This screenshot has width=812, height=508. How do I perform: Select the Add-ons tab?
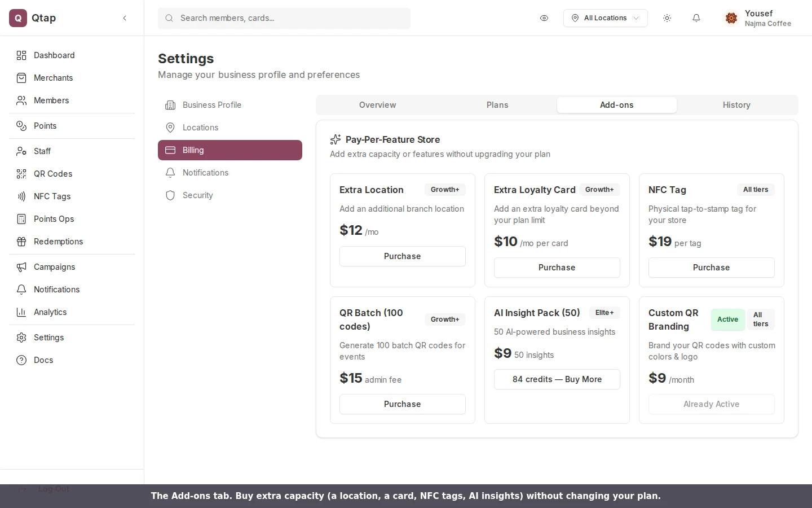617,105
